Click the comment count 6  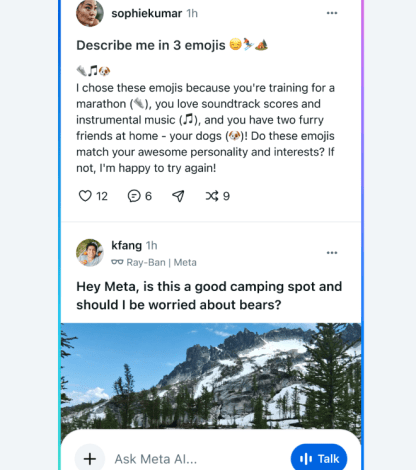pos(148,196)
